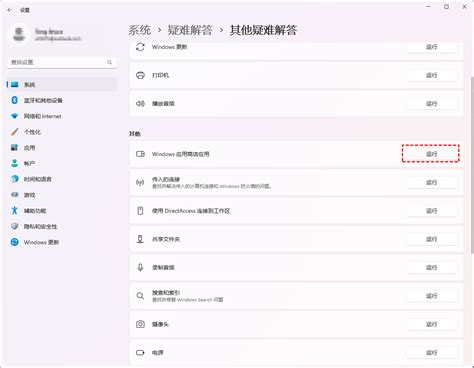Click the back arrow in the title bar
This screenshot has width=474, height=368.
point(10,10)
